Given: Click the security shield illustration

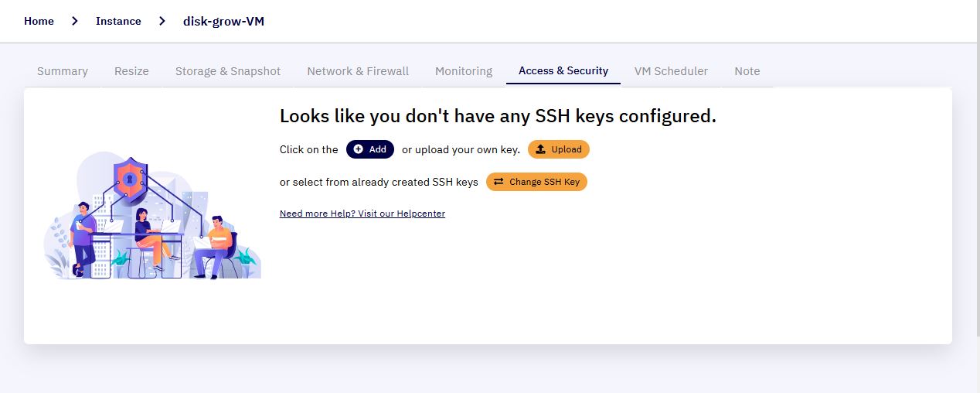Looking at the screenshot, I should click(130, 179).
